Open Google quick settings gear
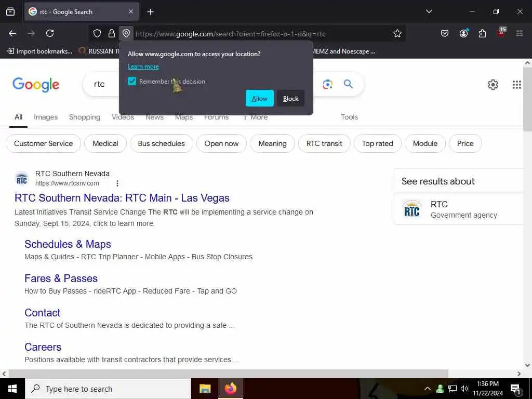This screenshot has height=399, width=532. point(493,85)
